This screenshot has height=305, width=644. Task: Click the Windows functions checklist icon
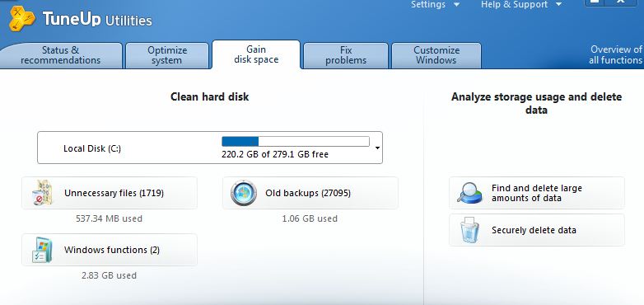(42, 250)
